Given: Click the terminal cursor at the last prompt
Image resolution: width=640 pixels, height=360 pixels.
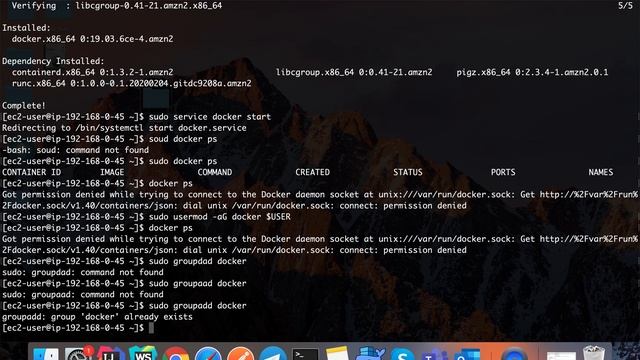Looking at the screenshot, I should (x=151, y=328).
